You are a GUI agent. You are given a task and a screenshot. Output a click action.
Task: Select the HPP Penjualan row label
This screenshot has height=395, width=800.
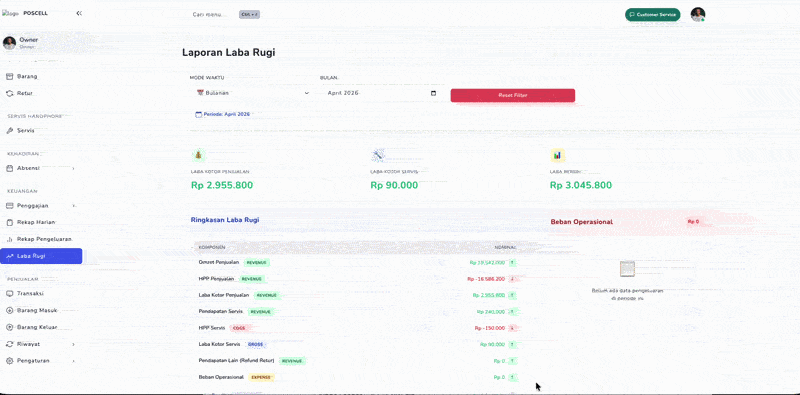[216, 279]
